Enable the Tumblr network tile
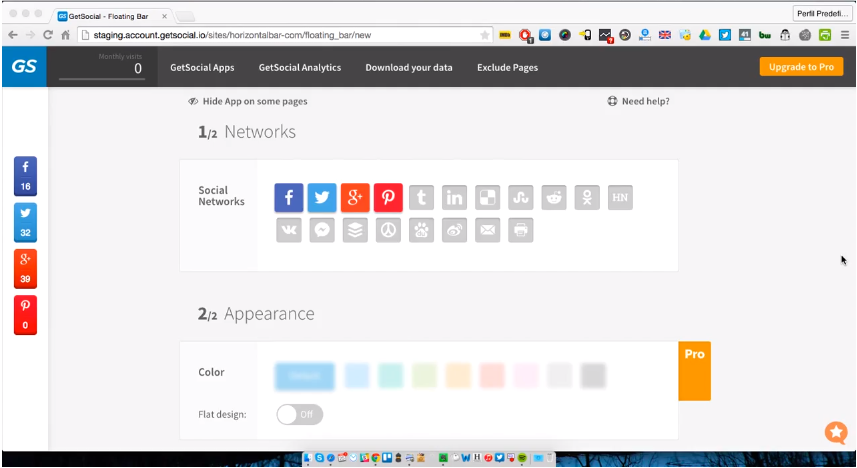The image size is (857, 468). coord(421,197)
